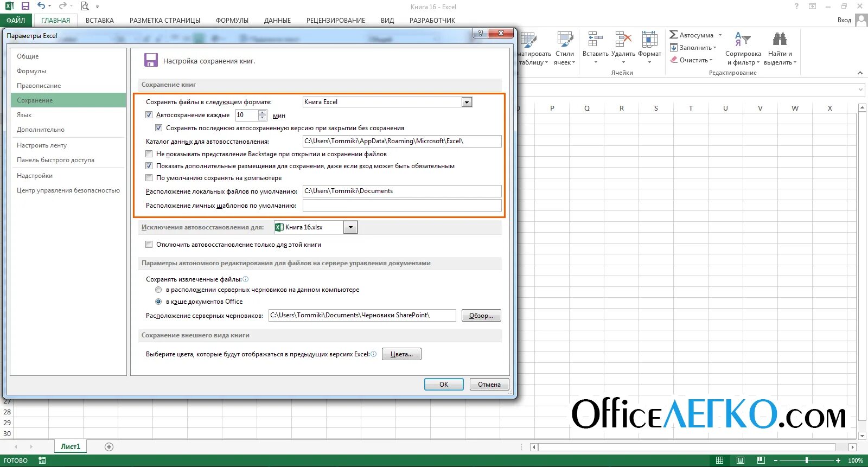The image size is (868, 467).
Task: Click the macro recording icon in status bar
Action: click(42, 460)
